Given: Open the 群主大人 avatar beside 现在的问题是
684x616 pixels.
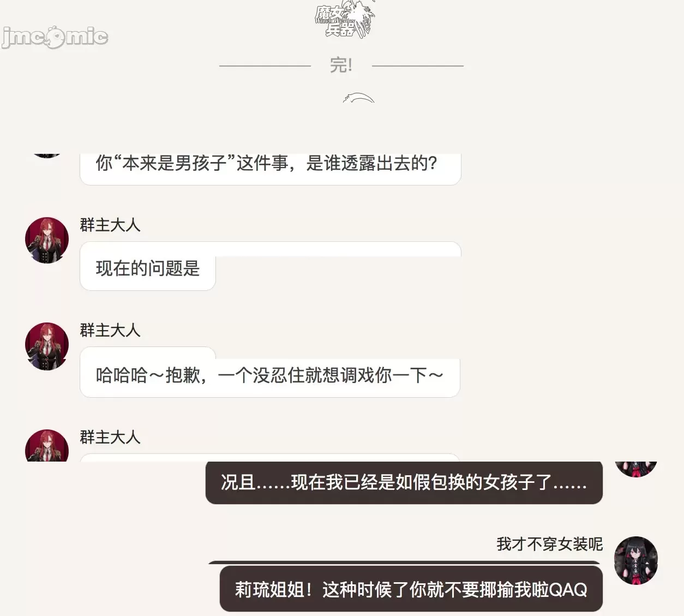Looking at the screenshot, I should click(47, 240).
